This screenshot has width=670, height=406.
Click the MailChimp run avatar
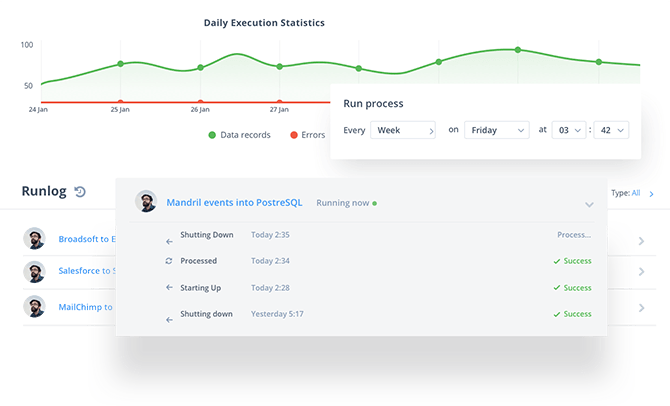tap(37, 308)
